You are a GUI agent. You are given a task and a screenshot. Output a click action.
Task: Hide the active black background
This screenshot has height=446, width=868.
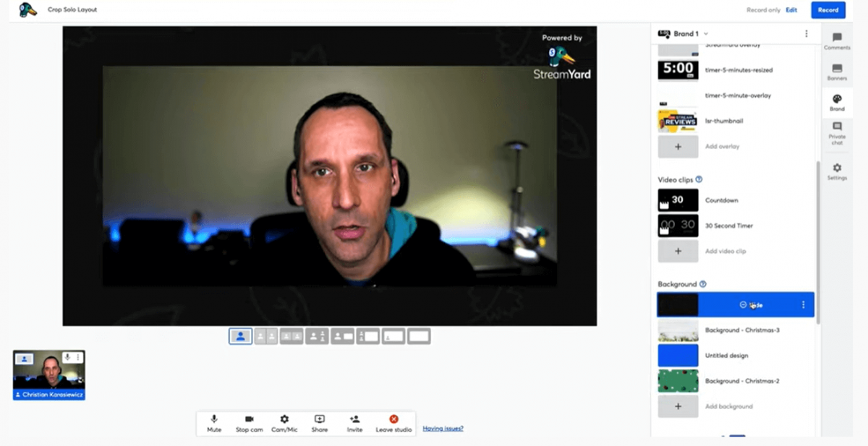click(x=752, y=305)
